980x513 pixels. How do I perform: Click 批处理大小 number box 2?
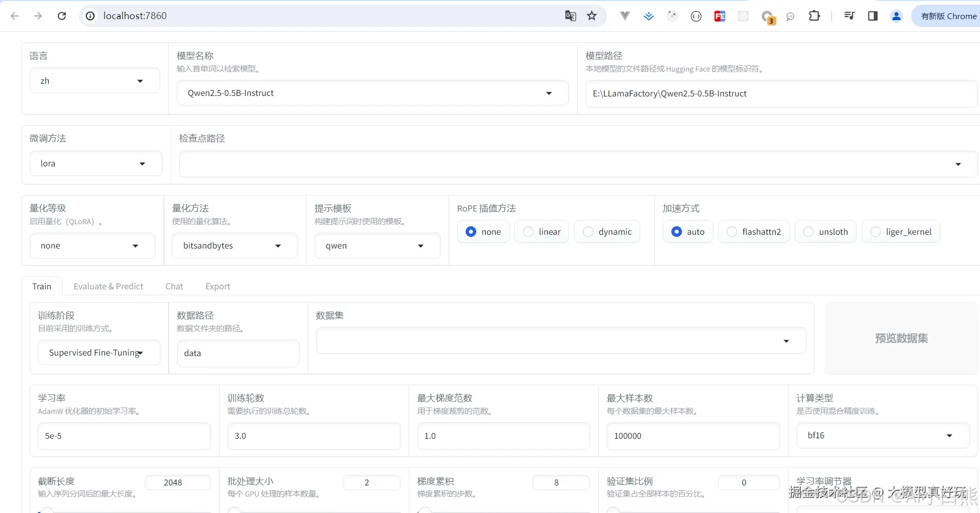tap(371, 482)
